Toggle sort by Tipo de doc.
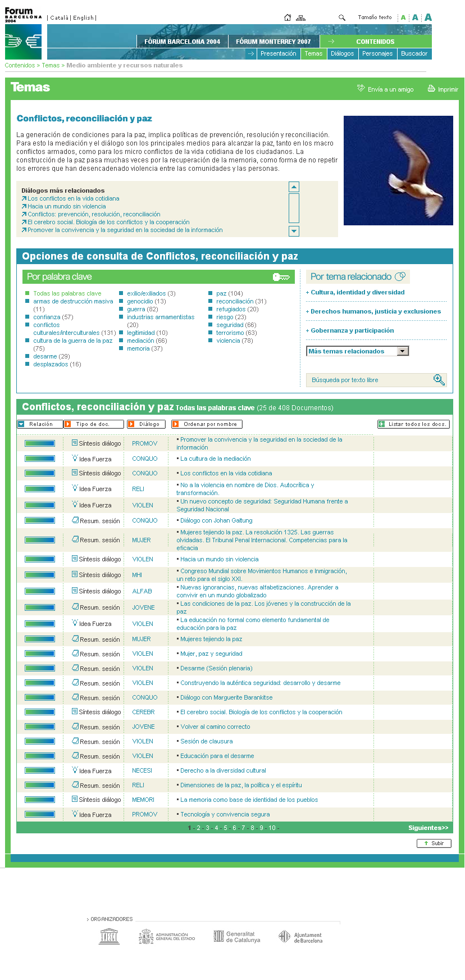 pyautogui.click(x=94, y=424)
